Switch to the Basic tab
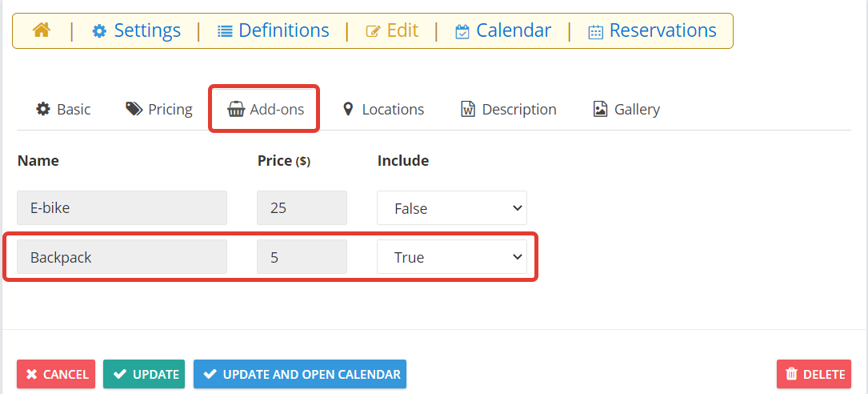 point(63,109)
